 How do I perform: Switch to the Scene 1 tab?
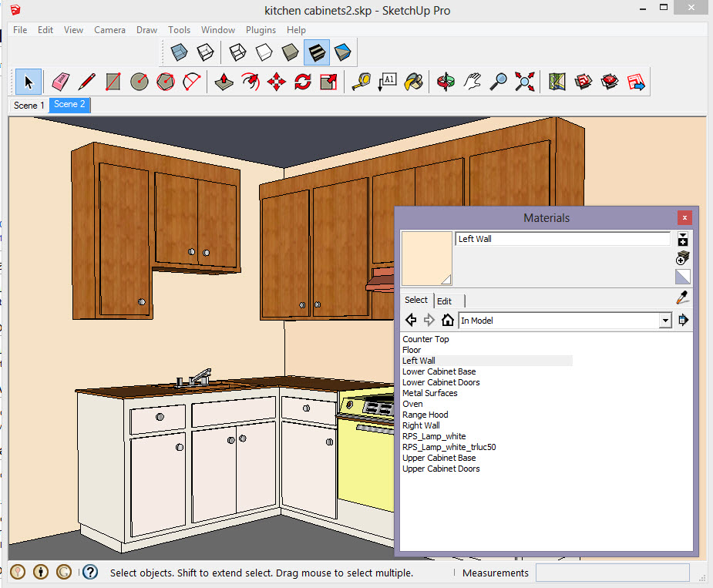29,105
